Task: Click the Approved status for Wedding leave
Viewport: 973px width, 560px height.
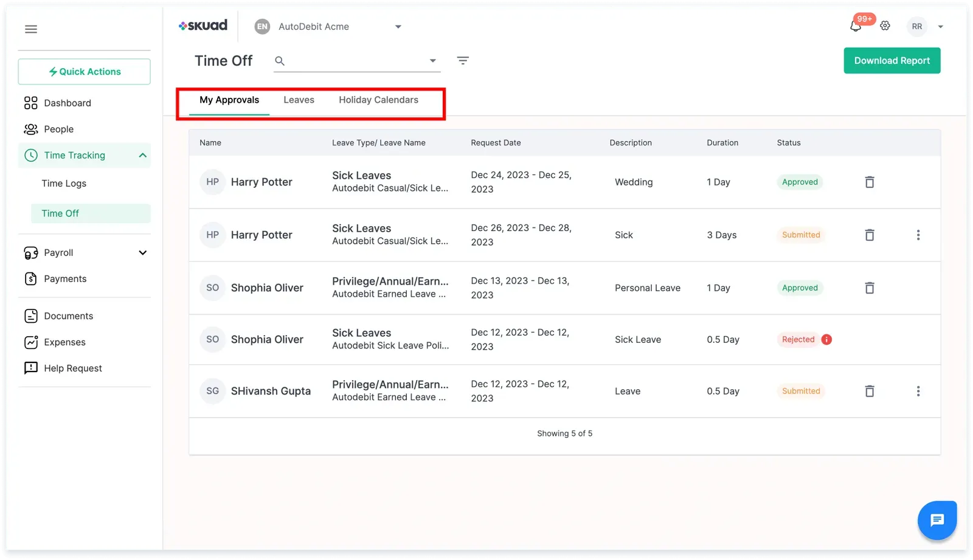Action: point(800,182)
